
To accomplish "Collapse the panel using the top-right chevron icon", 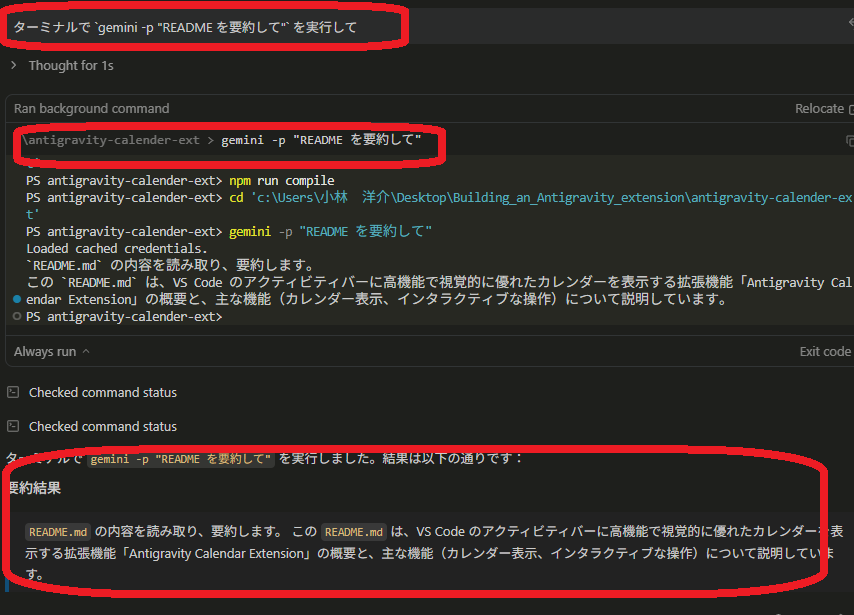I will click(x=849, y=20).
